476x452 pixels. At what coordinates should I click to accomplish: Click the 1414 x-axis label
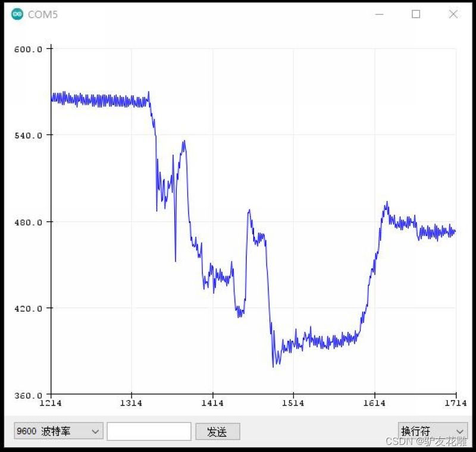click(x=212, y=403)
